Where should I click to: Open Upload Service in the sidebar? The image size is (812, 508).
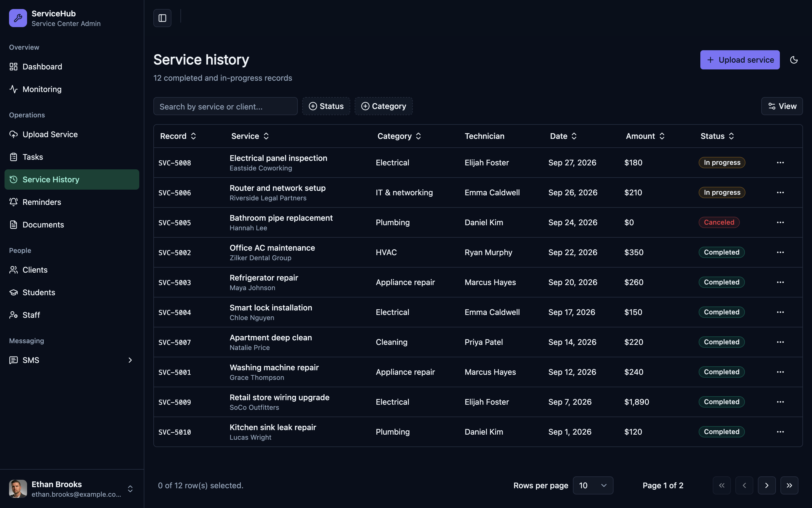72,134
